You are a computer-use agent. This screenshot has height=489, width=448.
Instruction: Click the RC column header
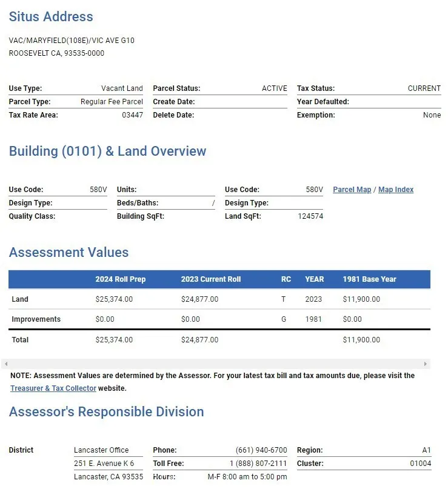pyautogui.click(x=286, y=279)
